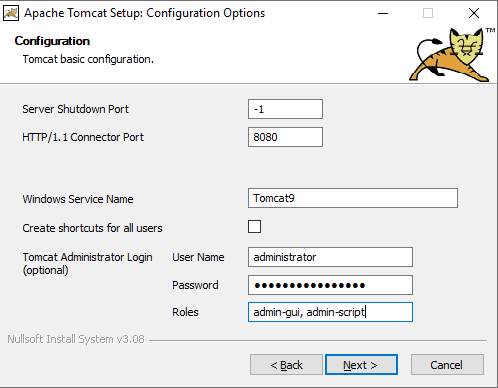Click the User Name label

198,257
